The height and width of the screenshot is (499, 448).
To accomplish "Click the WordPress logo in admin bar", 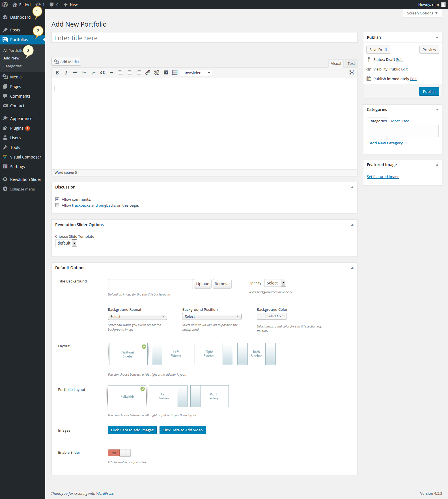I will 5,5.
